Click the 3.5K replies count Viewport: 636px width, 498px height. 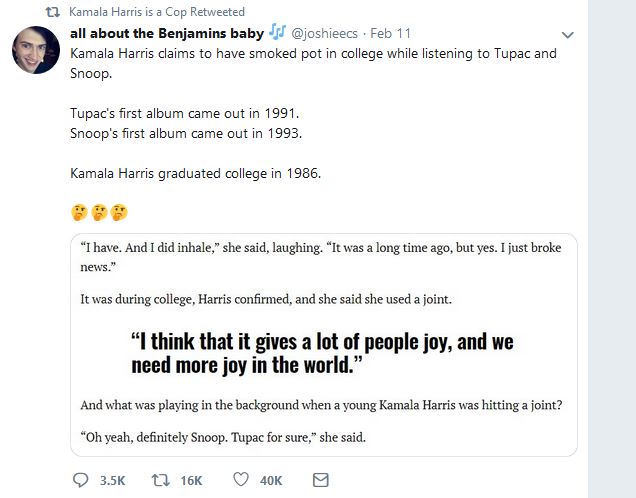tap(113, 481)
